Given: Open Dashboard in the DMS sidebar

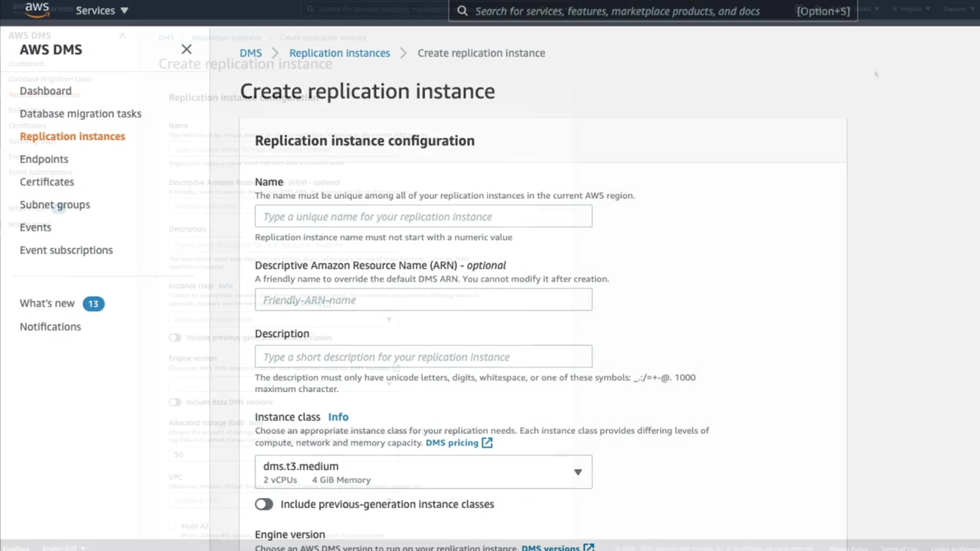Looking at the screenshot, I should (x=45, y=91).
